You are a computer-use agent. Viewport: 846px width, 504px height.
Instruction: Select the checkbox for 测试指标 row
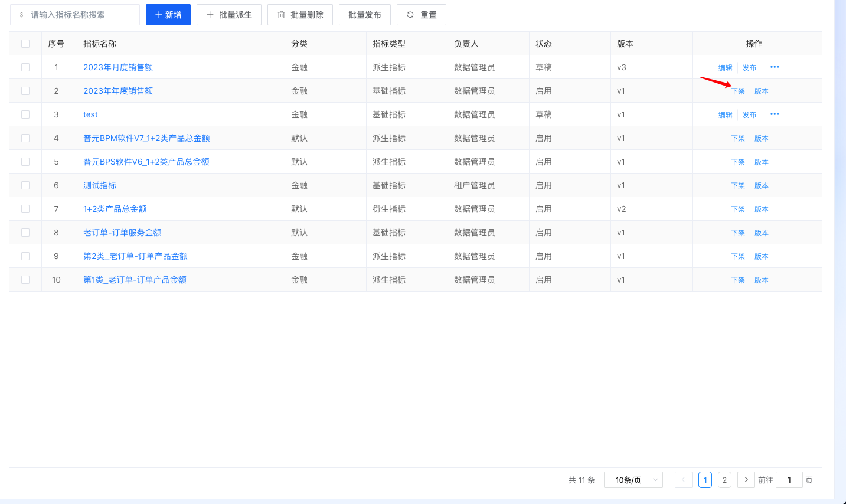point(25,185)
